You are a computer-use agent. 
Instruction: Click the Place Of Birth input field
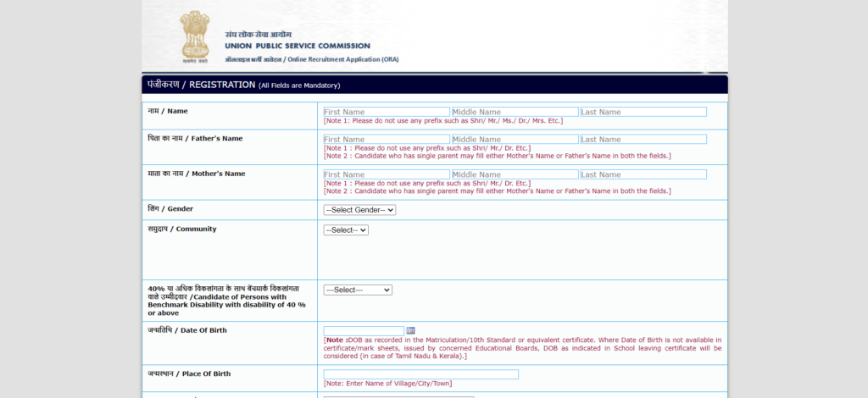point(420,374)
